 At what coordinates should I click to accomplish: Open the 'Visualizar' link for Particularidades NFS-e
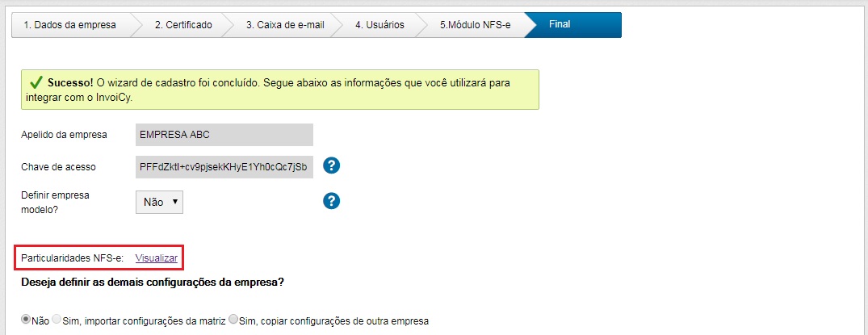pyautogui.click(x=157, y=258)
